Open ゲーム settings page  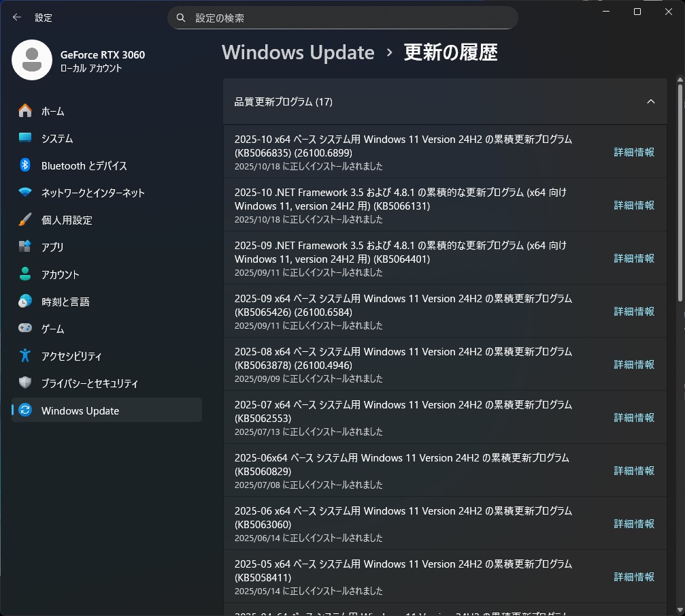(x=107, y=329)
